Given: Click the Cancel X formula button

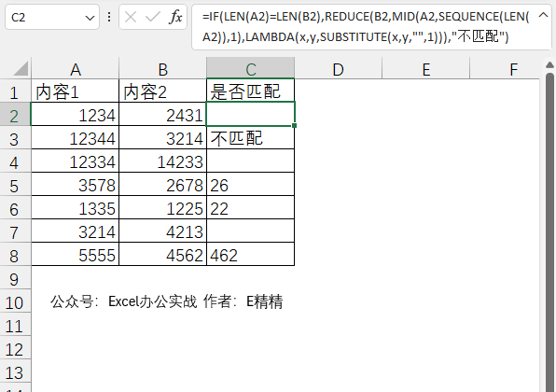Looking at the screenshot, I should pos(131,17).
